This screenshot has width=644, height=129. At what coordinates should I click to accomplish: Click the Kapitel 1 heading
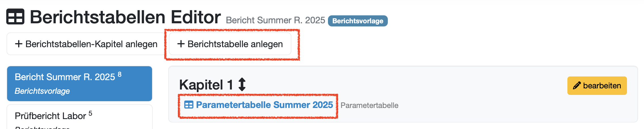click(206, 85)
